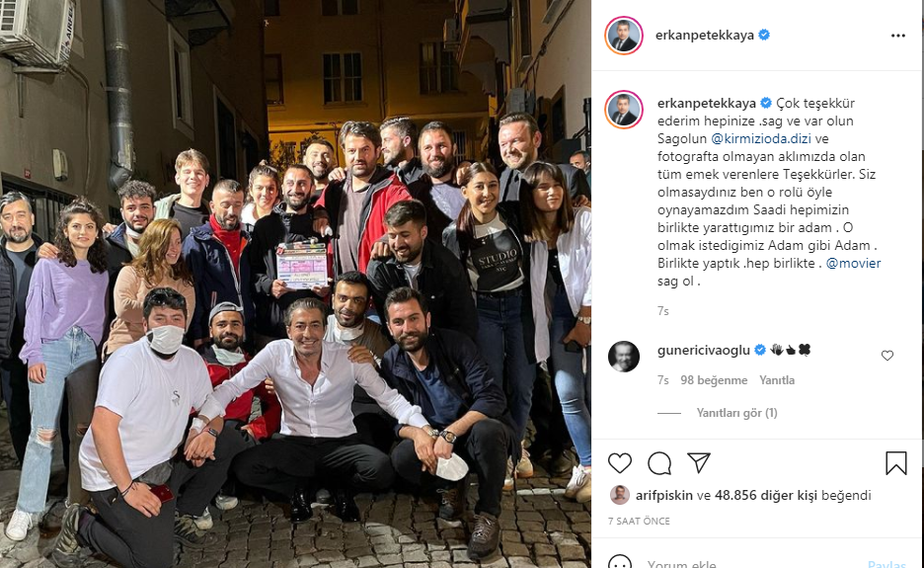Show likers via "48.856 diğer kişi"

click(765, 496)
